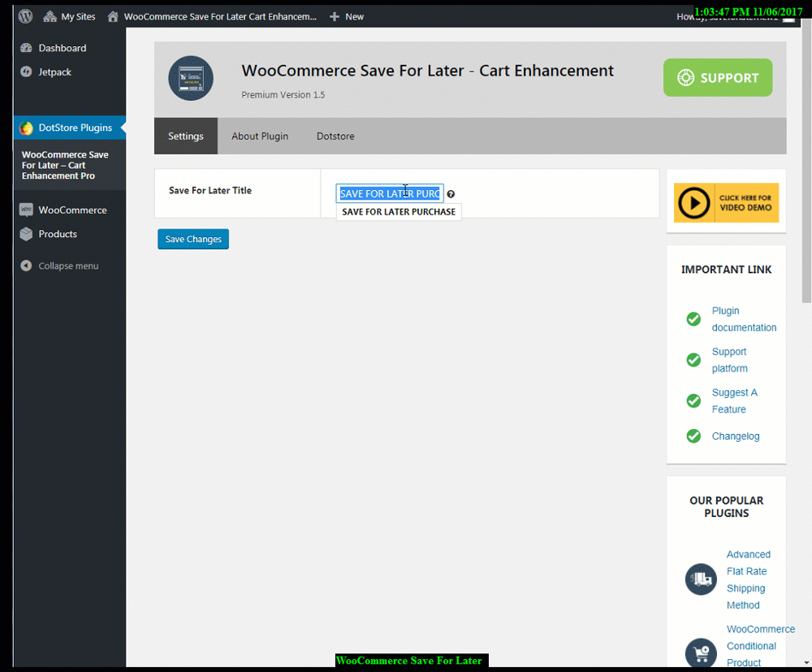
Task: Click the Save For Later Title field
Action: tap(390, 193)
